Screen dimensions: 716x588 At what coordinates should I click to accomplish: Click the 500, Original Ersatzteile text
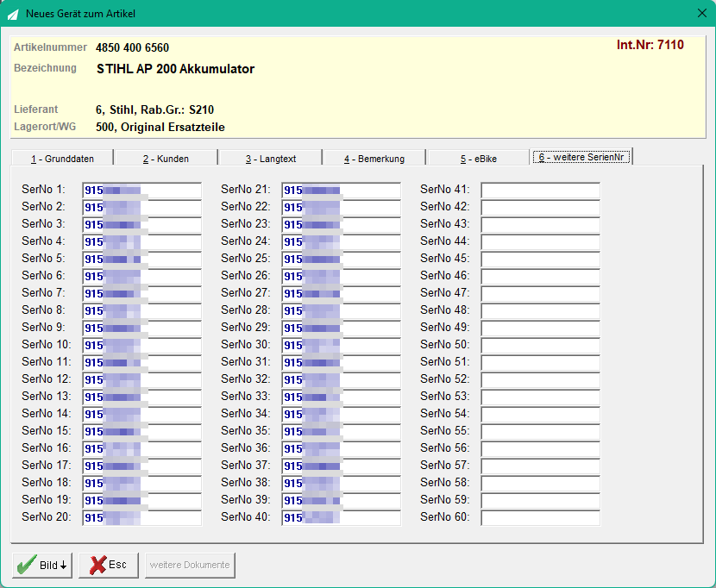click(160, 127)
